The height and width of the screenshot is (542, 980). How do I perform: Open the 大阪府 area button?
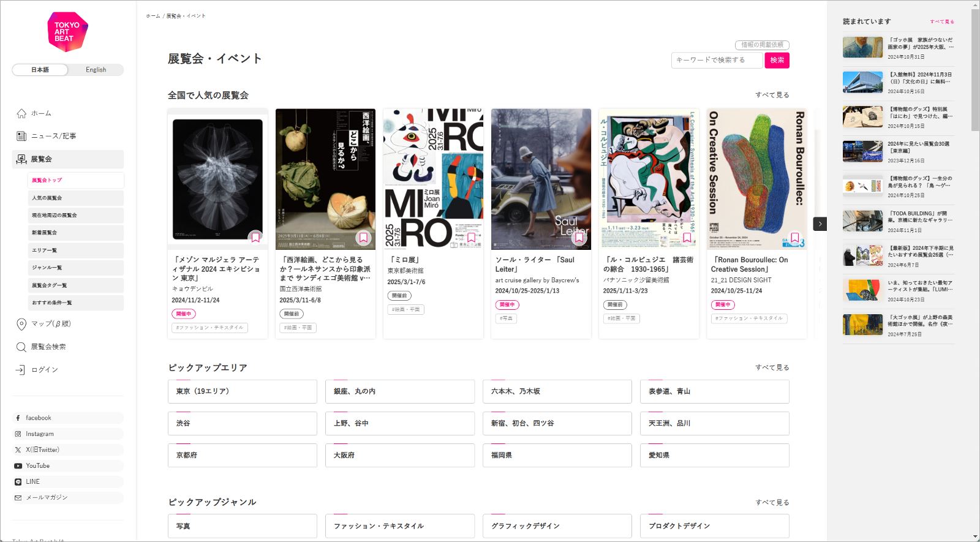tap(400, 455)
